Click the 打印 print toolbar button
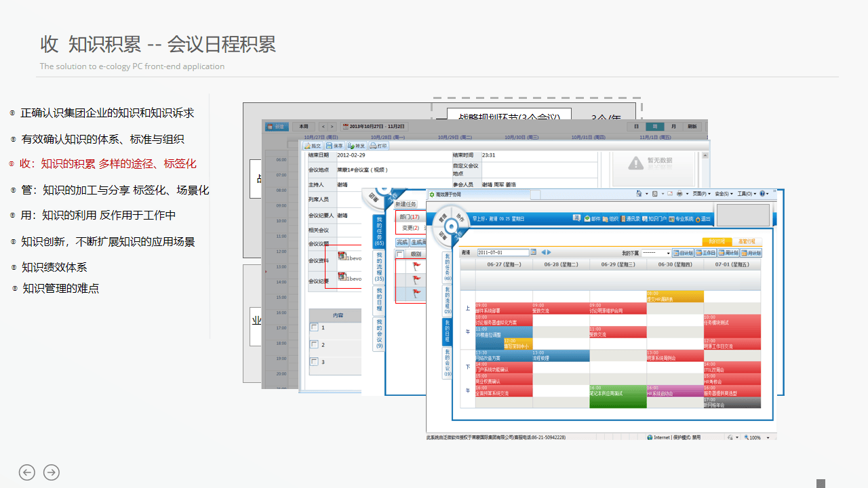 click(378, 146)
